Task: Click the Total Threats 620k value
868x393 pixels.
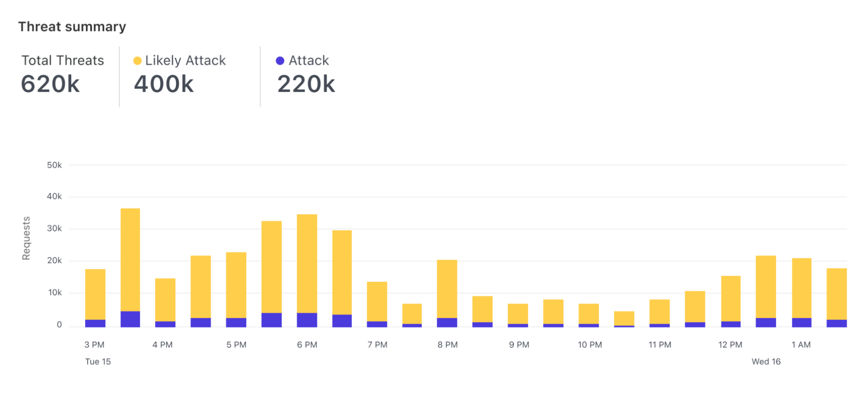Action: (x=50, y=84)
